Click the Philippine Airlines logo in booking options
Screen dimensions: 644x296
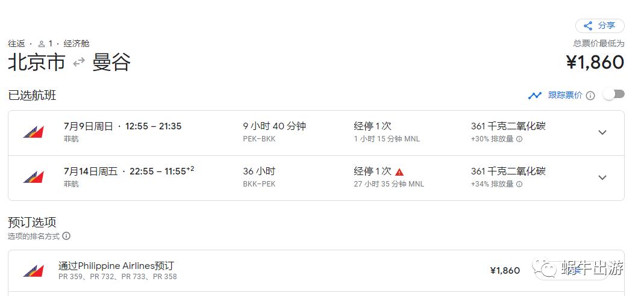click(x=34, y=271)
